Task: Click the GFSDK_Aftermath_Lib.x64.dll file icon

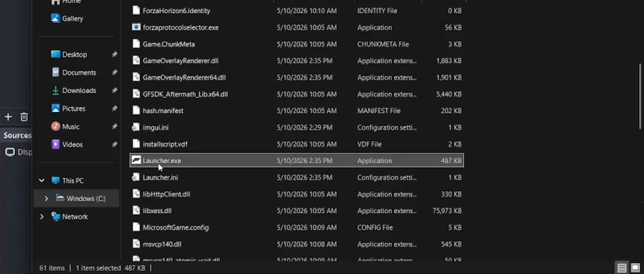Action: 136,94
